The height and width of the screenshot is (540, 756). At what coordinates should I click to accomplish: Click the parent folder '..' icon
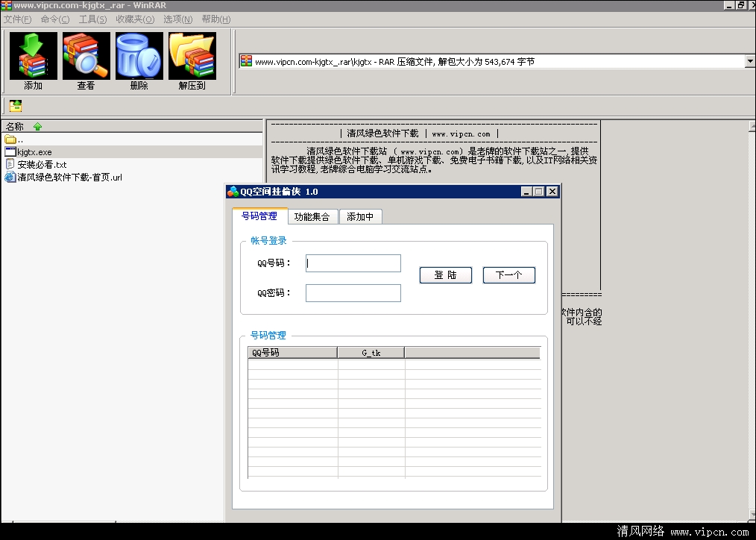(x=10, y=139)
